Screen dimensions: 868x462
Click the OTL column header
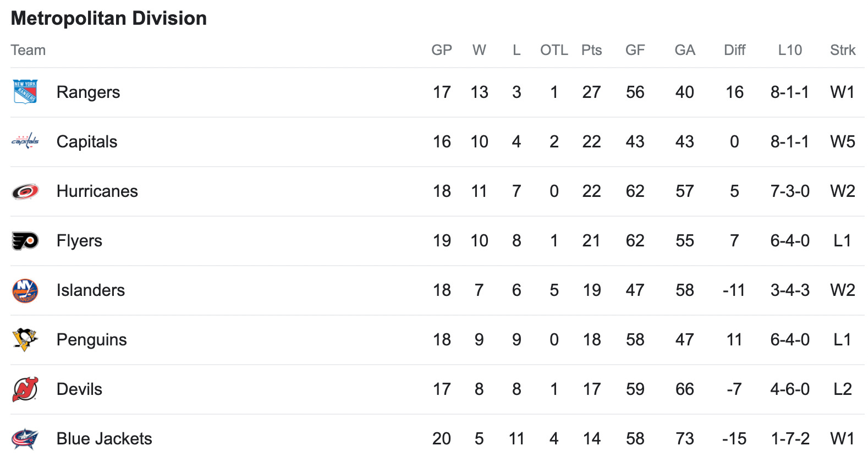pos(554,50)
